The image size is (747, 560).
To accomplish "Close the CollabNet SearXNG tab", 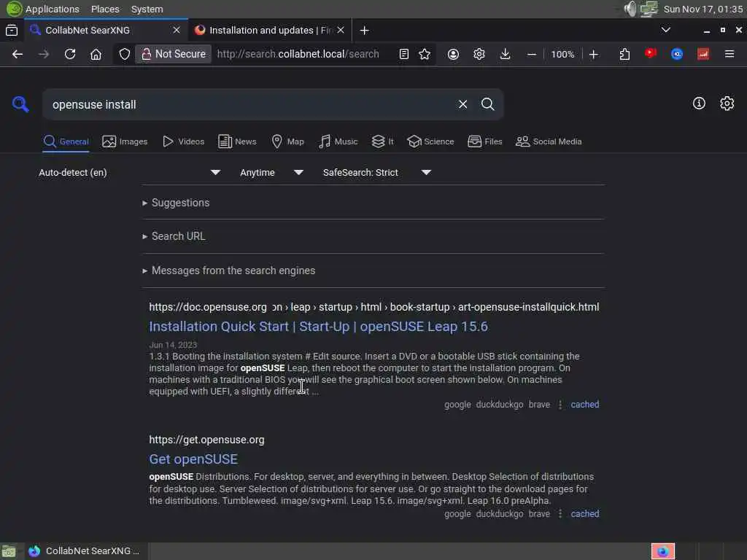I will pos(177,30).
